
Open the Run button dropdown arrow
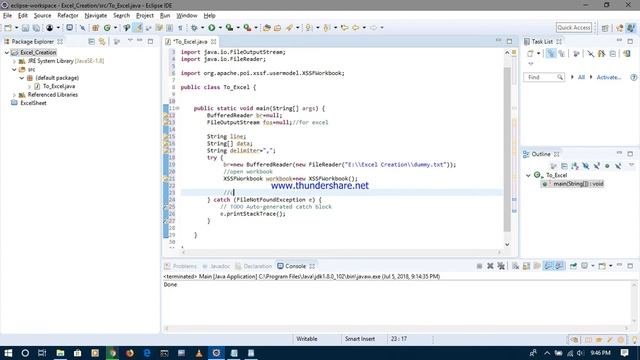[220, 28]
